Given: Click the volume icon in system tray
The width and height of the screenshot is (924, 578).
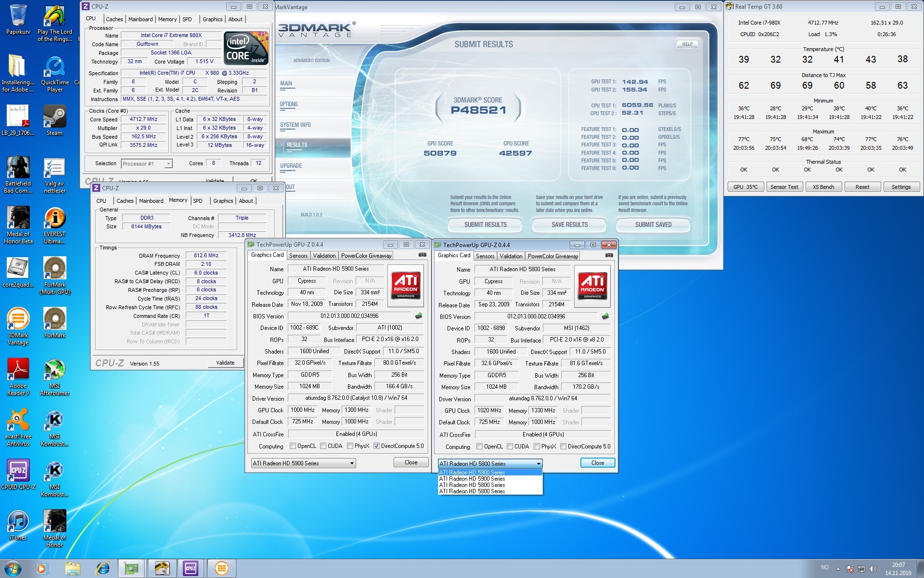Looking at the screenshot, I should [x=873, y=569].
